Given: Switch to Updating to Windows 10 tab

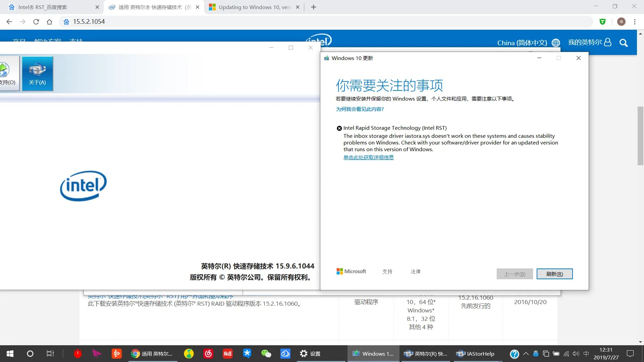Looking at the screenshot, I should (x=255, y=7).
